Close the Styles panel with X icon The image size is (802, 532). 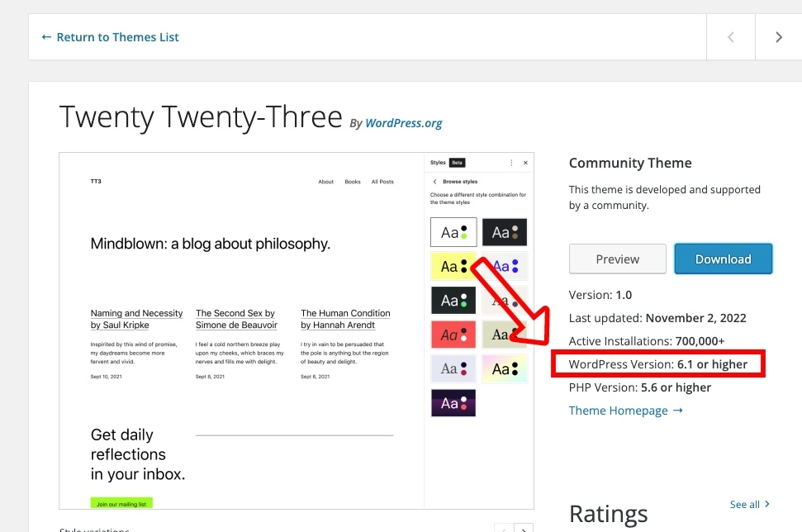[525, 163]
